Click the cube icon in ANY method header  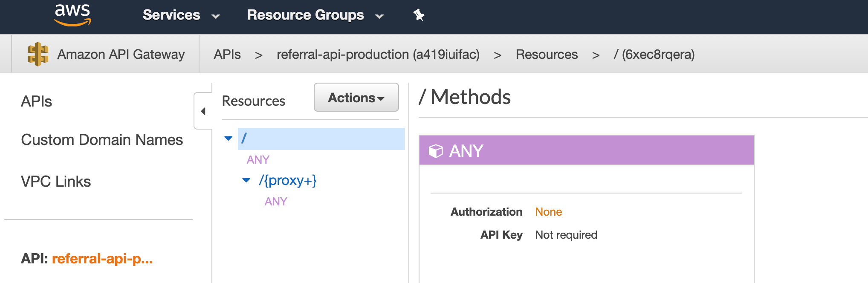click(x=436, y=151)
